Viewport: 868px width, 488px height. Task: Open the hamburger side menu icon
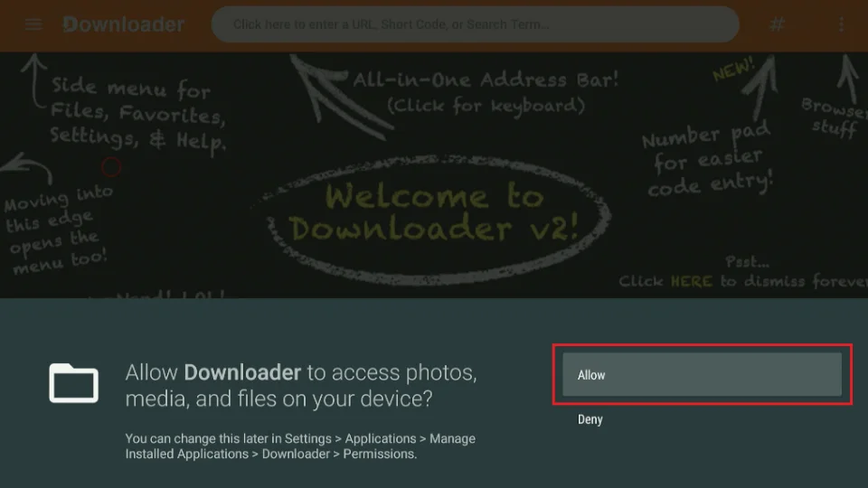pyautogui.click(x=33, y=24)
